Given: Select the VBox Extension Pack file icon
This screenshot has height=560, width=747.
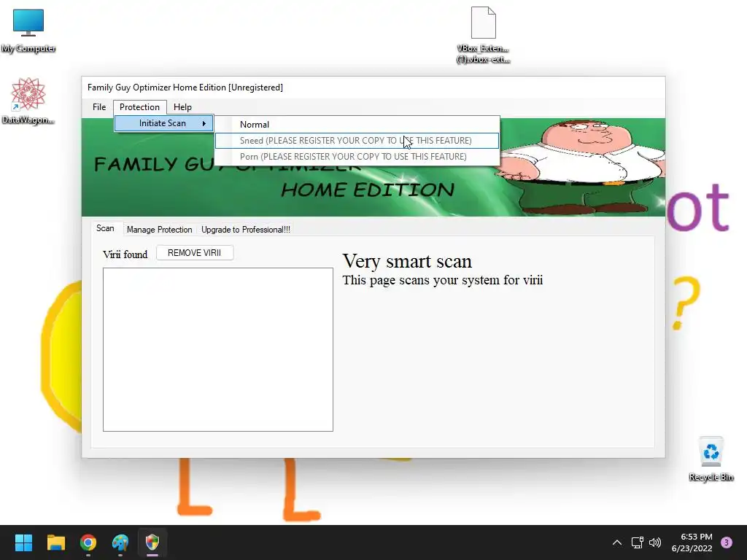Looking at the screenshot, I should 483,35.
